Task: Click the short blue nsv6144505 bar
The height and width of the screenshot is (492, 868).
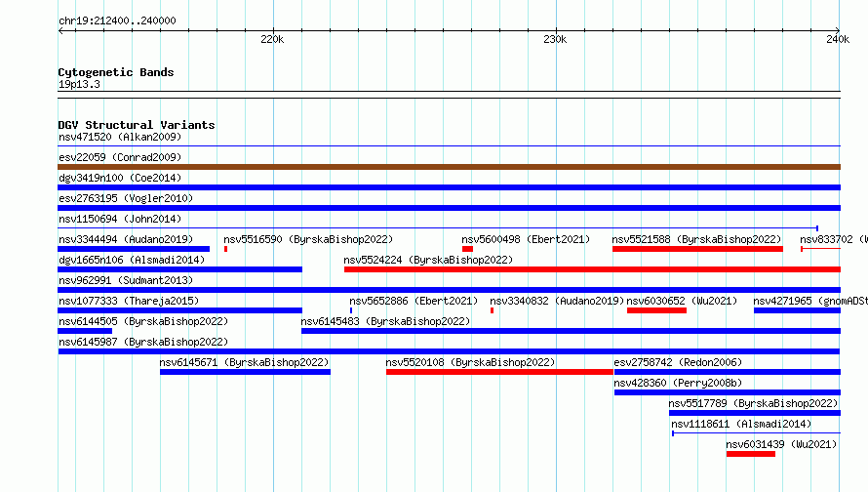Action: tap(85, 331)
